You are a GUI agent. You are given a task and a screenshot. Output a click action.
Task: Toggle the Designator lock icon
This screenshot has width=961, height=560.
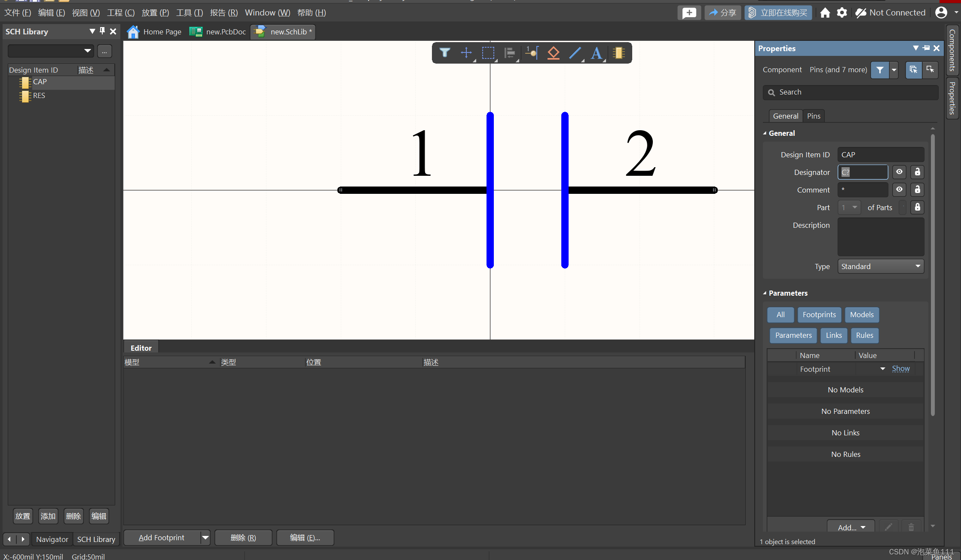pyautogui.click(x=917, y=172)
